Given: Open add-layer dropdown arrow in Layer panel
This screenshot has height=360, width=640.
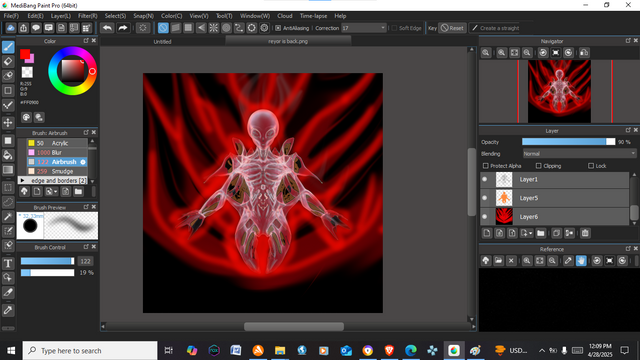Looking at the screenshot, I should pyautogui.click(x=530, y=233).
